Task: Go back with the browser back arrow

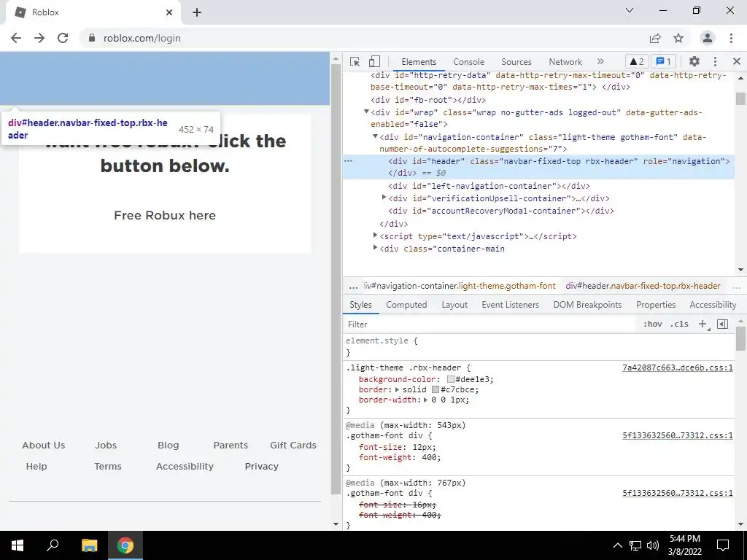Action: coord(16,38)
